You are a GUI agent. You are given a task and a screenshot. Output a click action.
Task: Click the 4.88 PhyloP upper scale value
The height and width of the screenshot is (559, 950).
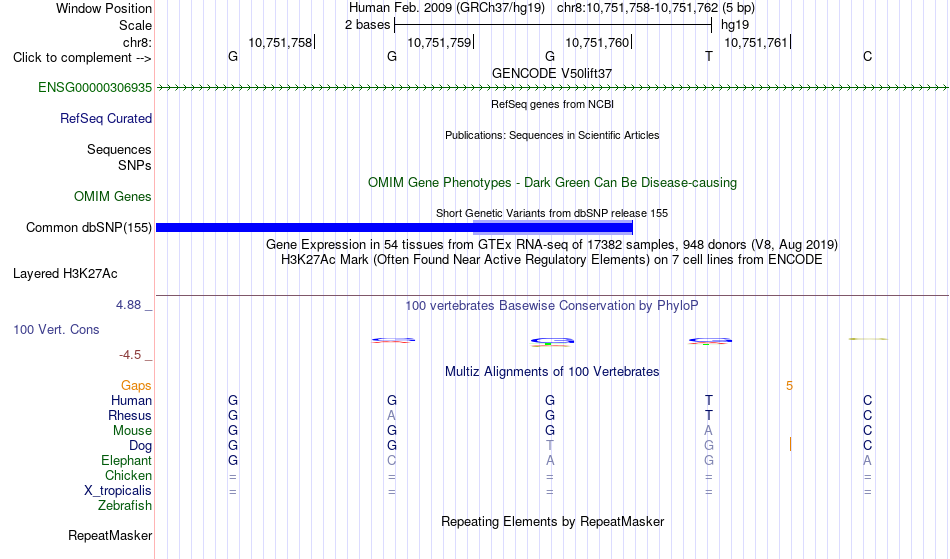pos(128,305)
